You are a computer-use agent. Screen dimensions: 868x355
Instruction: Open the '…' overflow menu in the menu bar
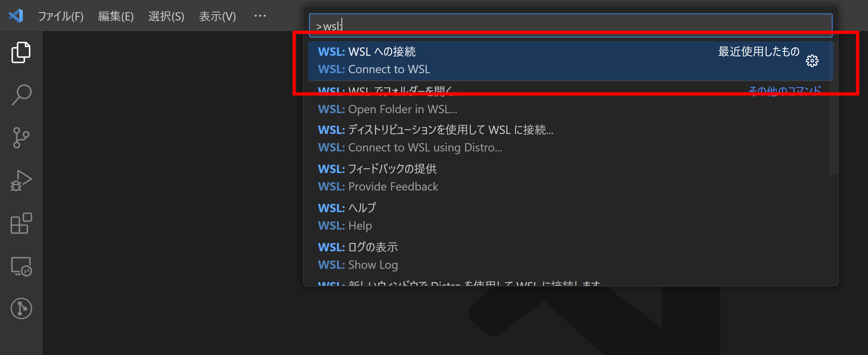pyautogui.click(x=260, y=15)
